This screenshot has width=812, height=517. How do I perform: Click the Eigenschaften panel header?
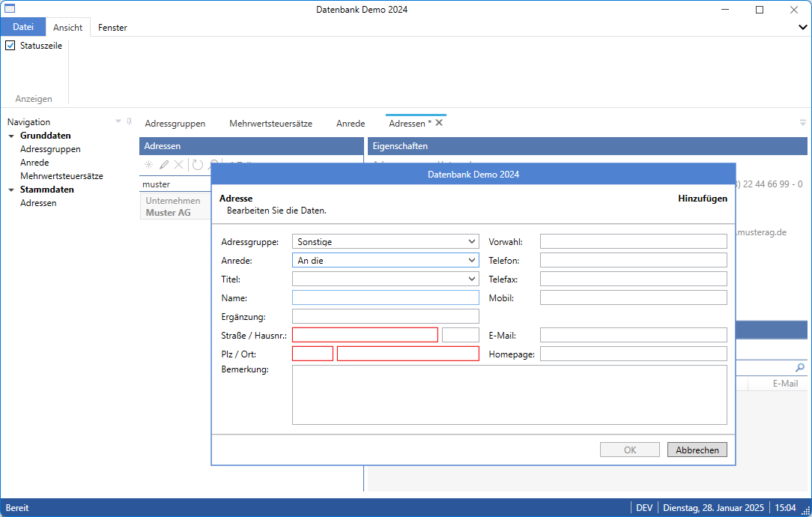coord(587,146)
